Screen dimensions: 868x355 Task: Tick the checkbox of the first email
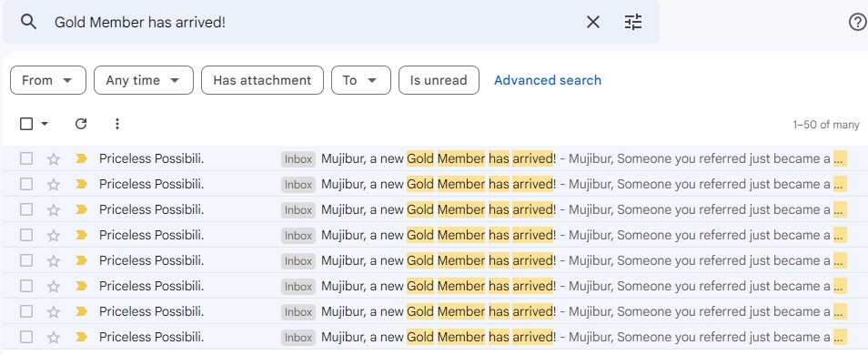coord(26,159)
